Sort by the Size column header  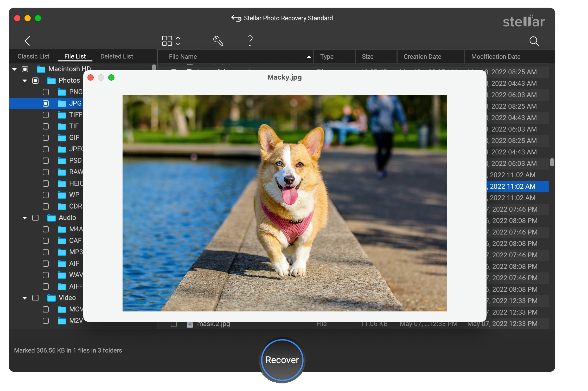(x=376, y=57)
